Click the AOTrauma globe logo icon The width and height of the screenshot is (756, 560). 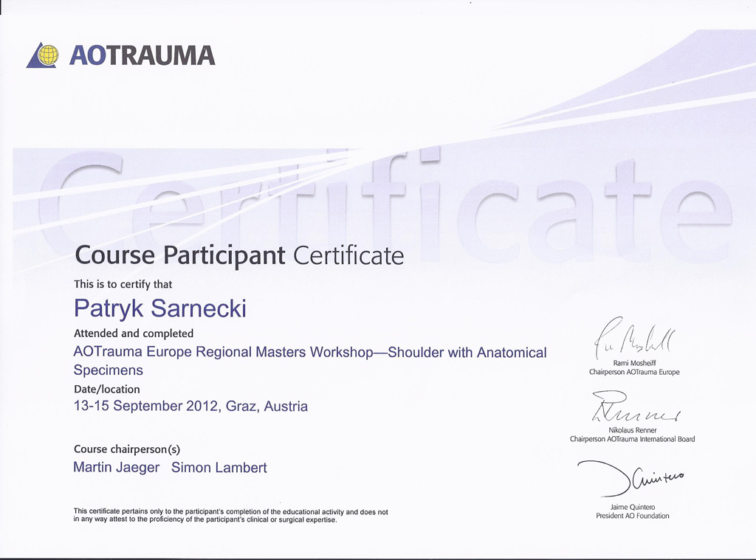[x=42, y=55]
